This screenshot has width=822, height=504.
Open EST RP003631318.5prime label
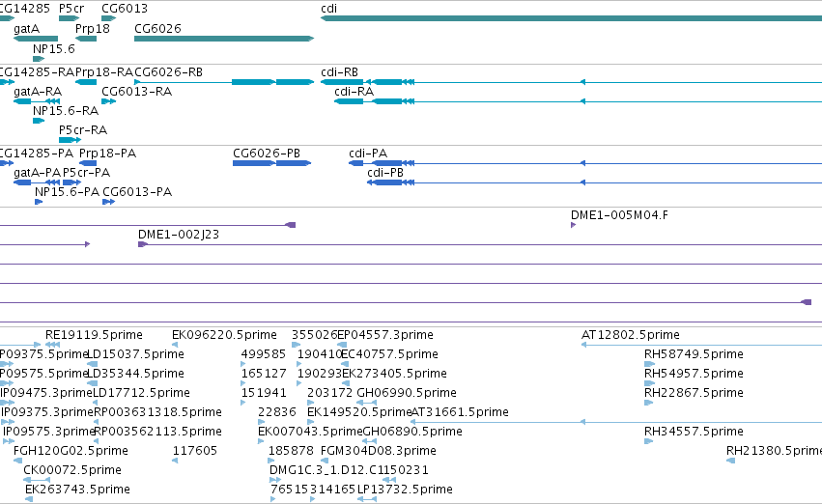click(157, 412)
